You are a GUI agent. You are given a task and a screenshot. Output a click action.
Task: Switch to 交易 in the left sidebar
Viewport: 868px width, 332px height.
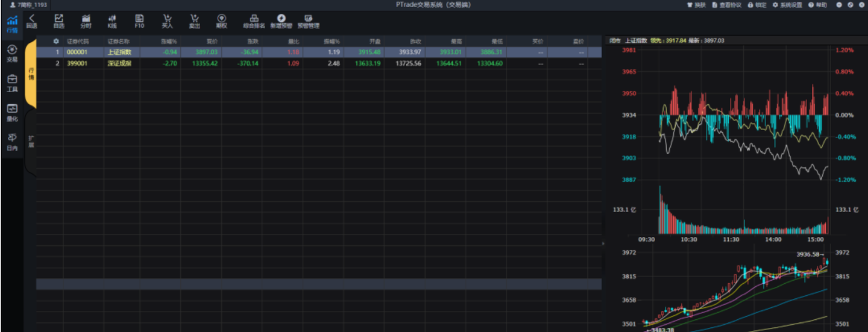12,54
